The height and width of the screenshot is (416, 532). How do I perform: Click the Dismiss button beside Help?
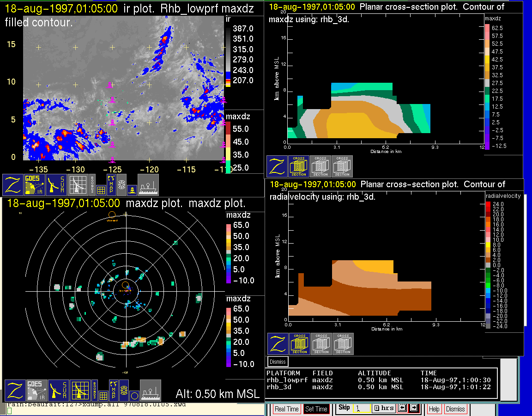pos(455,409)
